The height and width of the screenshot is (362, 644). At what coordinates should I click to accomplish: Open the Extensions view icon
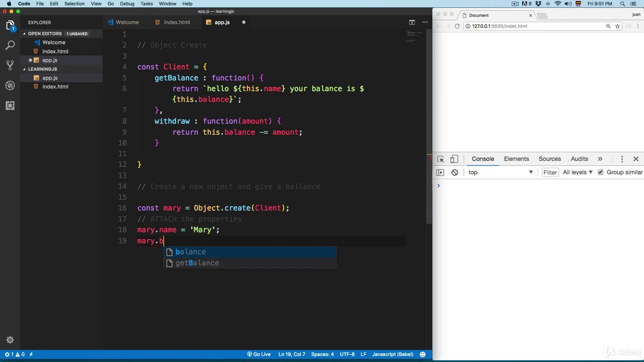point(10,106)
